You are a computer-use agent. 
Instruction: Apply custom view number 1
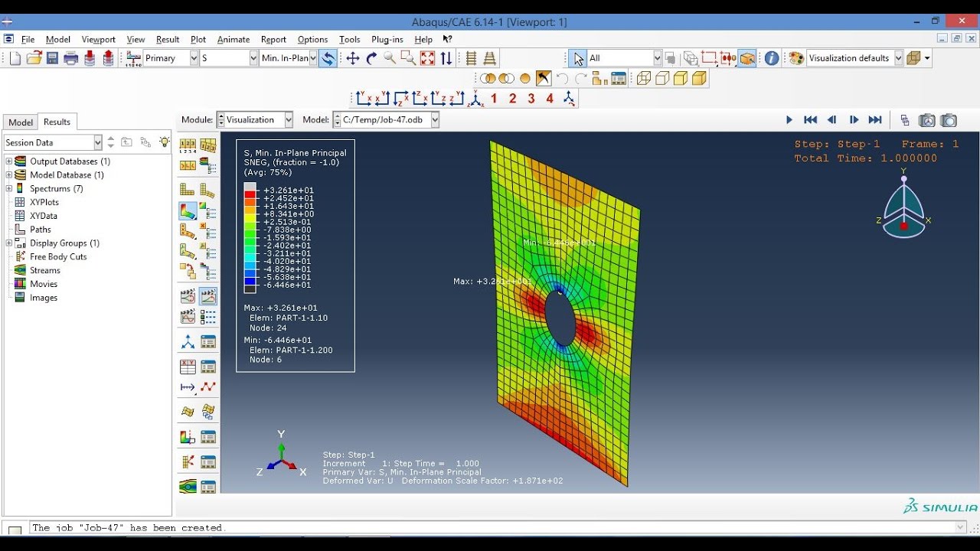coord(494,98)
